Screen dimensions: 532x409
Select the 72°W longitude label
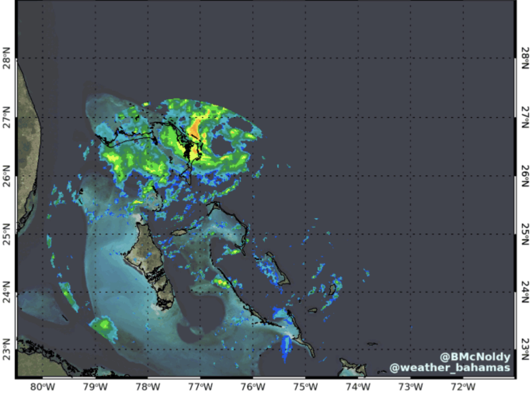[x=463, y=387]
